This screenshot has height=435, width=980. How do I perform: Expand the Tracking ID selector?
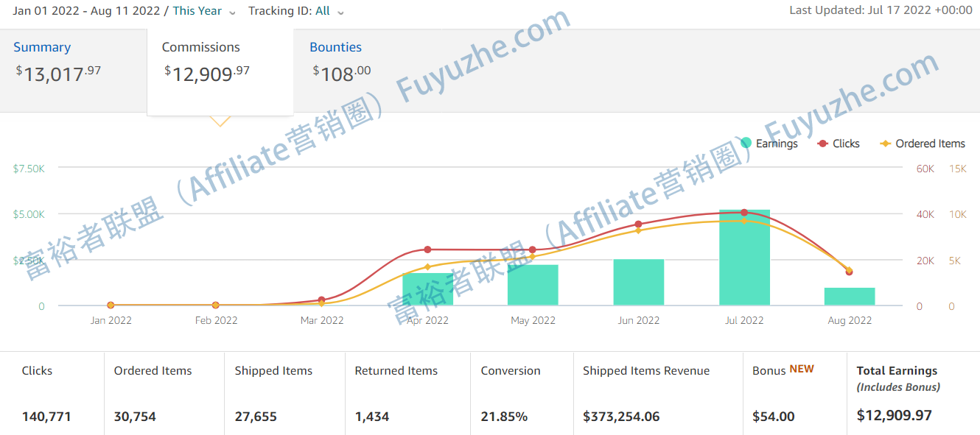(x=296, y=11)
